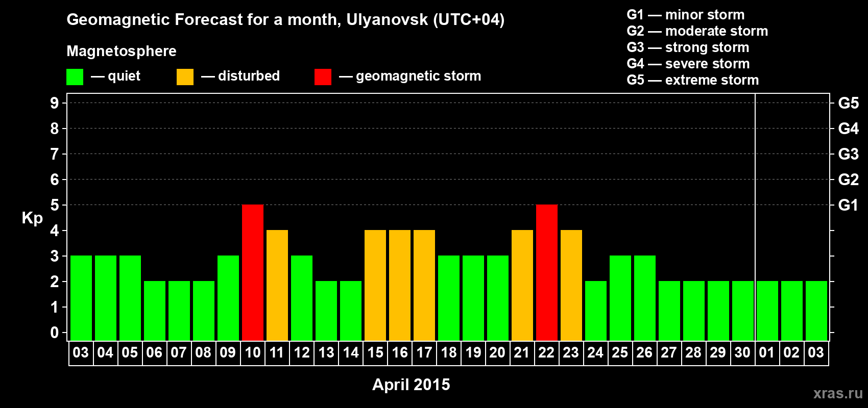Viewport: 868px width, 408px height.
Task: Click the red storm bar for April 10
Action: pos(253,272)
